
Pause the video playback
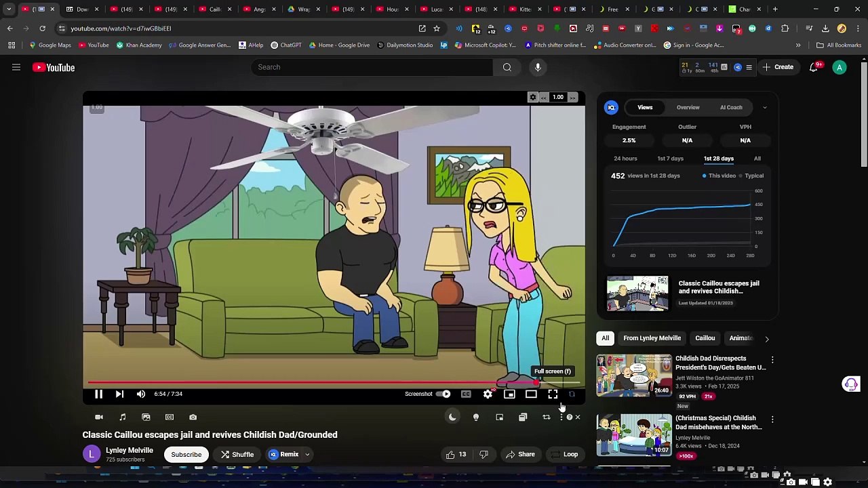point(98,394)
